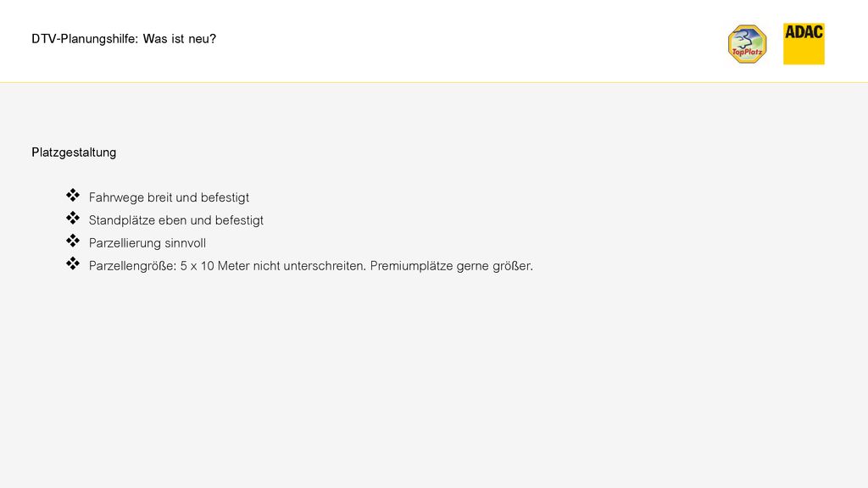Click the phrase Premiumplätze gerne größer
868x488 pixels.
pyautogui.click(x=452, y=266)
